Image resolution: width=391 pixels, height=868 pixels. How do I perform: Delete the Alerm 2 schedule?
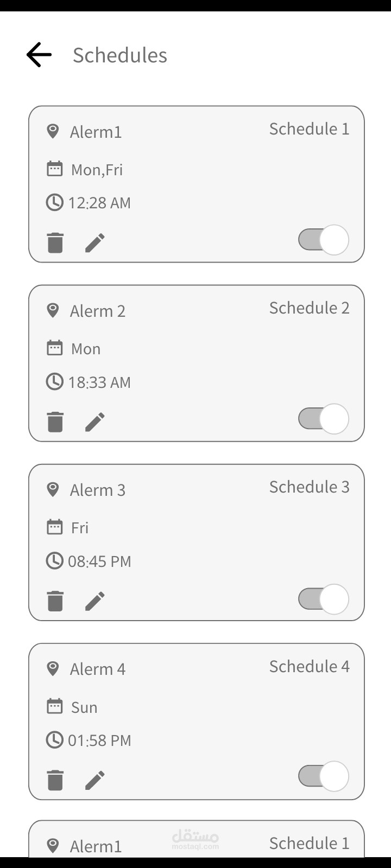[55, 422]
